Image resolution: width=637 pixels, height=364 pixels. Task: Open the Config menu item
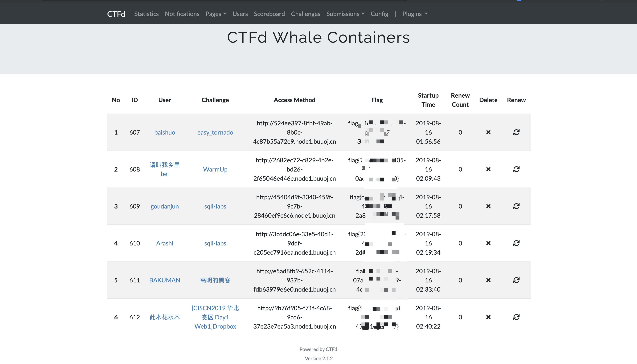pyautogui.click(x=379, y=14)
